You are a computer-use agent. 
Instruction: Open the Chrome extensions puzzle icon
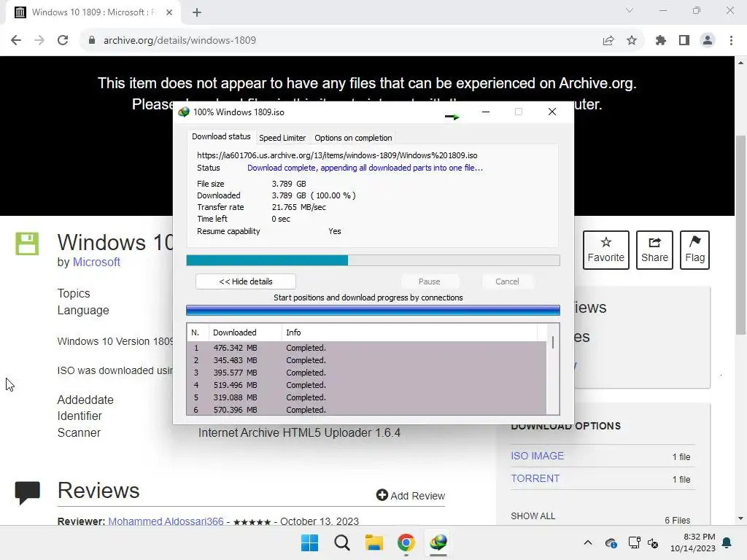[x=660, y=41]
